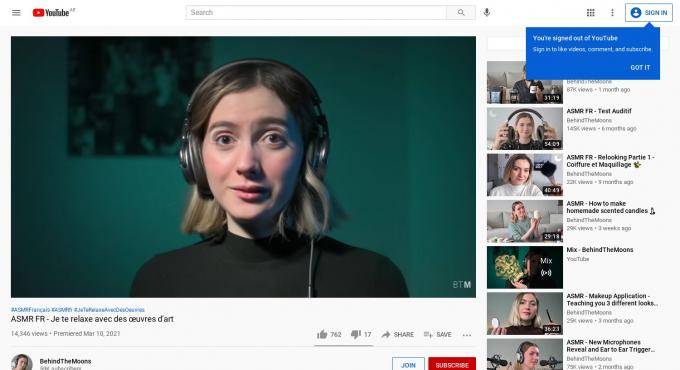Click the SIGN IN button
680x370 pixels.
pos(649,13)
